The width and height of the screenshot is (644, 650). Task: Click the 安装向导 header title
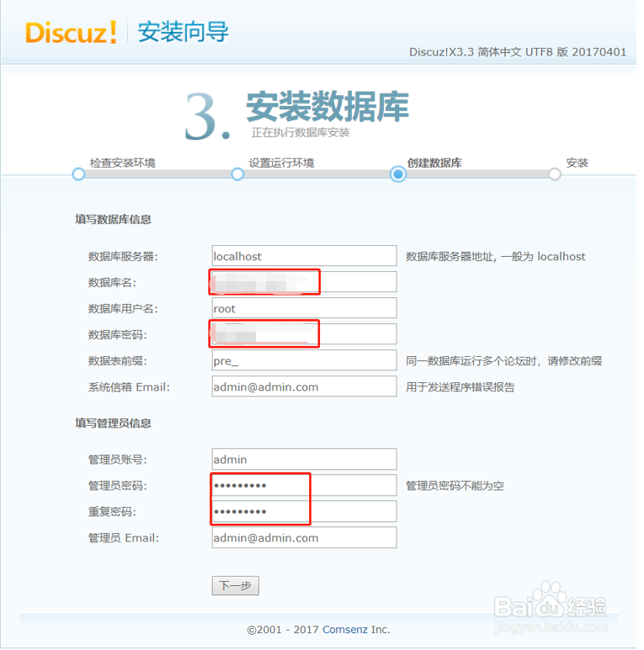(183, 32)
